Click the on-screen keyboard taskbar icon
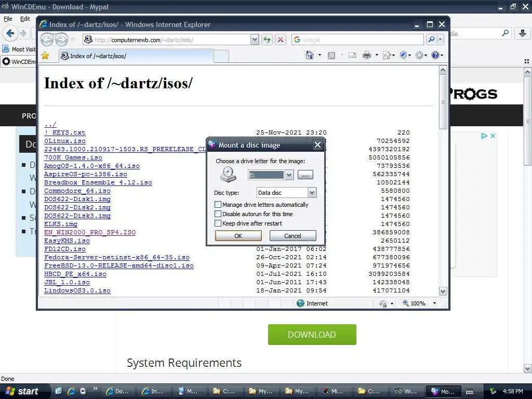This screenshot has width=532, height=399. (470, 392)
